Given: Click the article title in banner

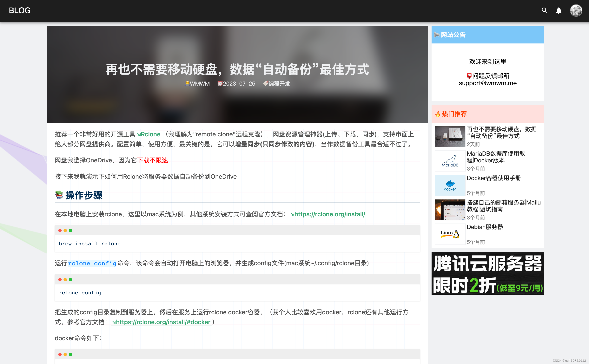Looking at the screenshot, I should [x=237, y=69].
